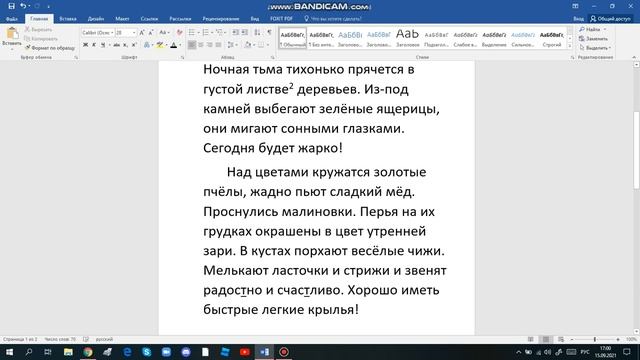This screenshot has height=360, width=640.
Task: Click the spelling check icon in the status bar
Action: pos(86,339)
